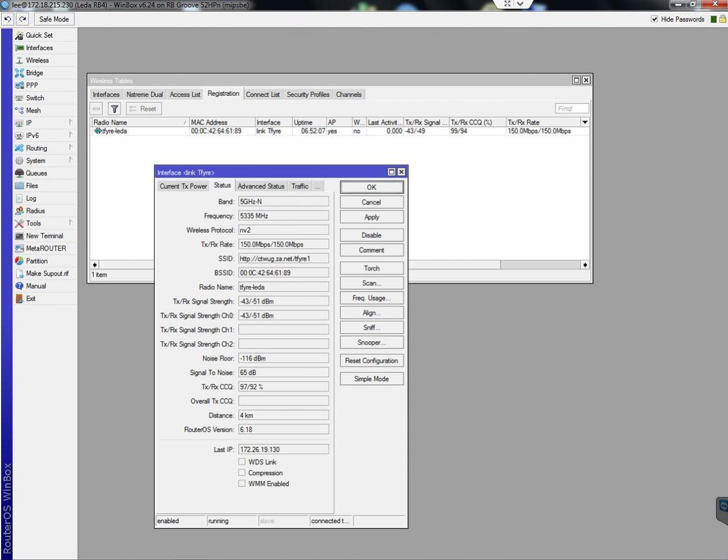This screenshot has height=560, width=728.
Task: Switch to the Security Profiles tab
Action: (x=308, y=95)
